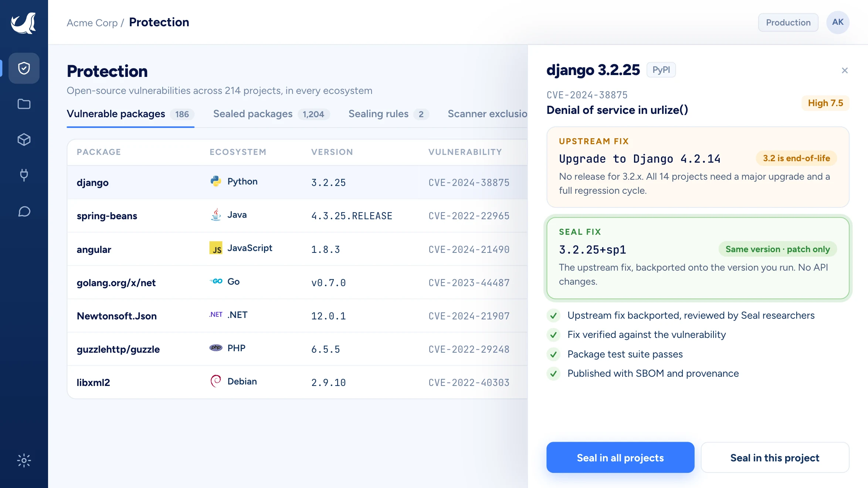The image size is (868, 488).
Task: Select the spring-beans package row
Action: (x=298, y=216)
